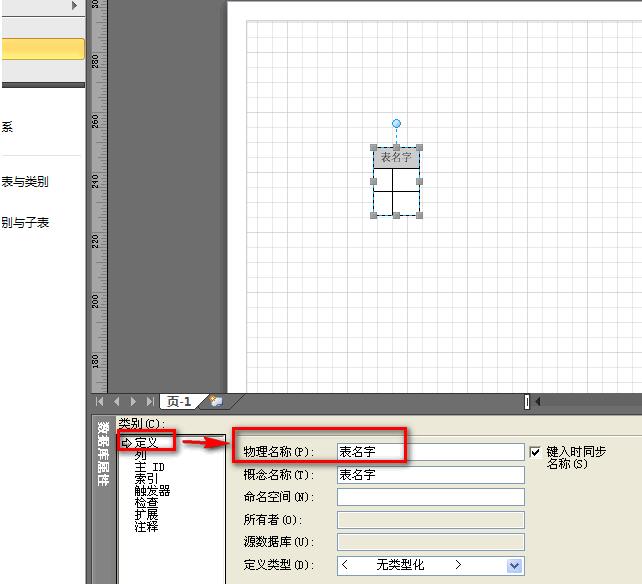Click the 概念名称 input field
The width and height of the screenshot is (642, 584).
[x=431, y=475]
